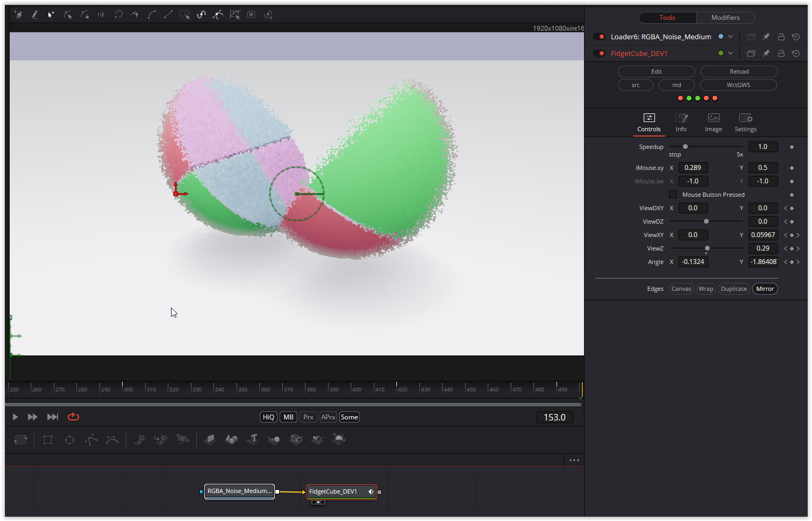Click the straight line segment icon

click(x=168, y=15)
